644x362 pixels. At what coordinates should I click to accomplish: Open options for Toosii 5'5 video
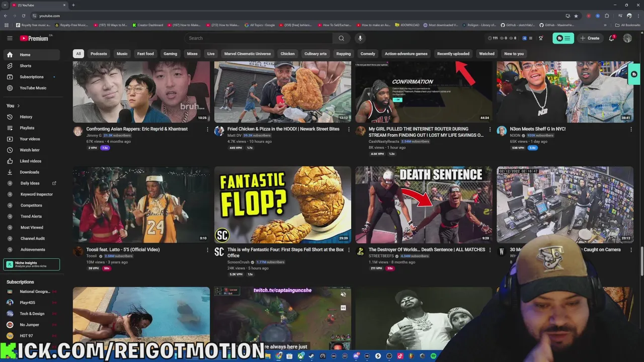click(x=207, y=250)
